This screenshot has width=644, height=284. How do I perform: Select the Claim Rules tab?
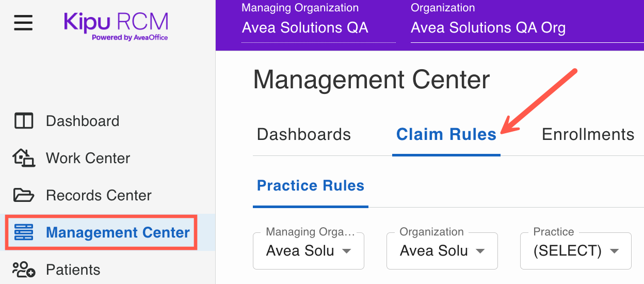point(446,135)
